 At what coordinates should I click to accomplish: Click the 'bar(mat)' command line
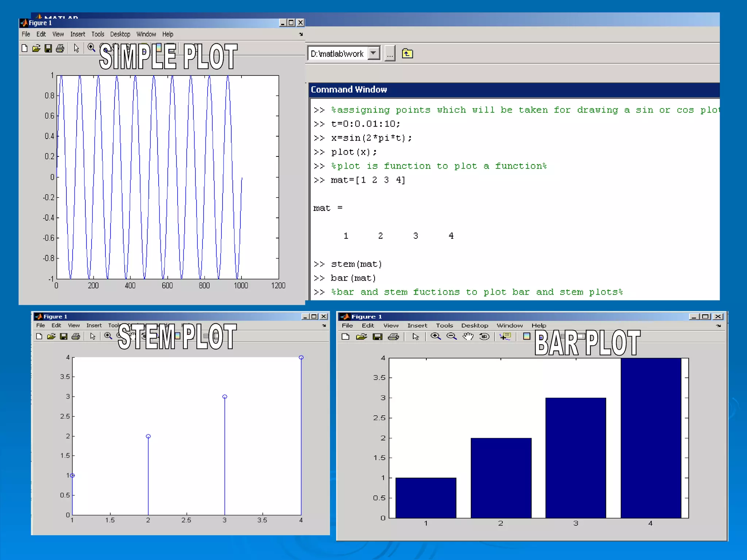(353, 278)
